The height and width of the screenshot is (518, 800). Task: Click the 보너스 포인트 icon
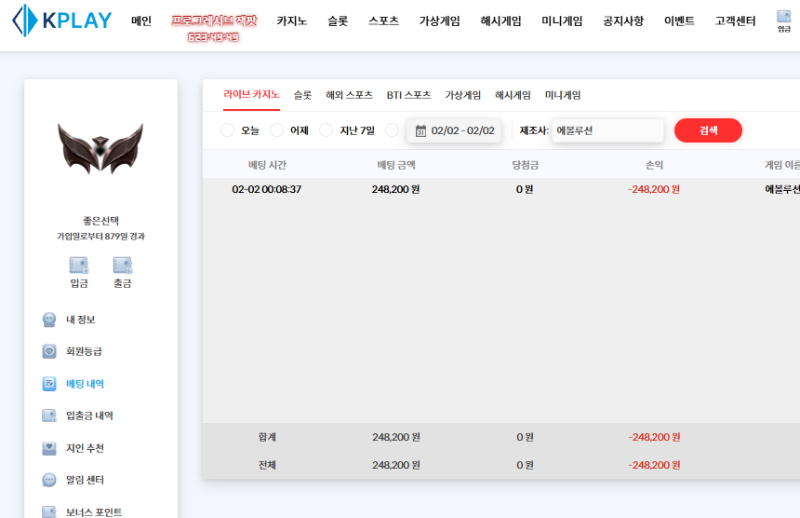(x=49, y=511)
